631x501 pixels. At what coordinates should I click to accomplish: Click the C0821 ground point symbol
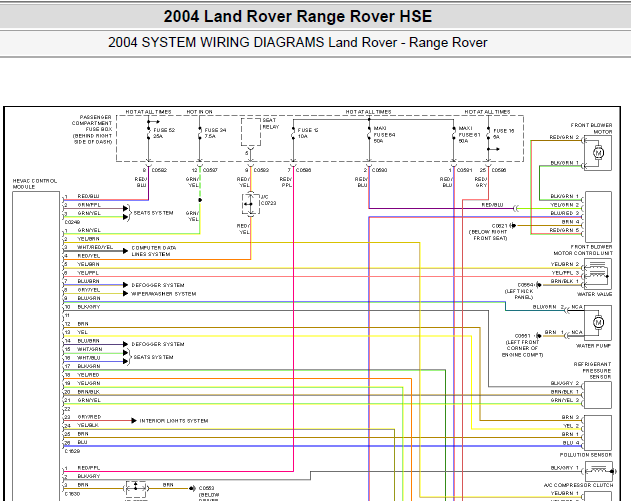[513, 226]
